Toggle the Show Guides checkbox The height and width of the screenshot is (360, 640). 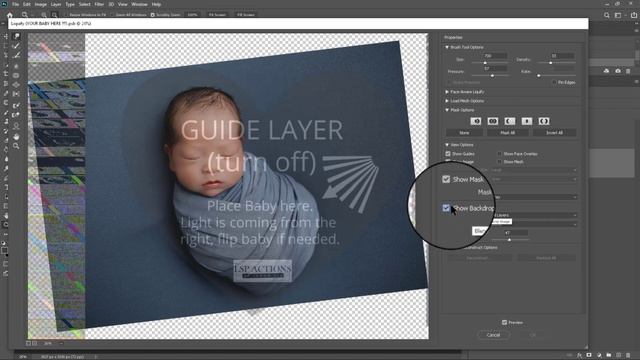[448, 154]
